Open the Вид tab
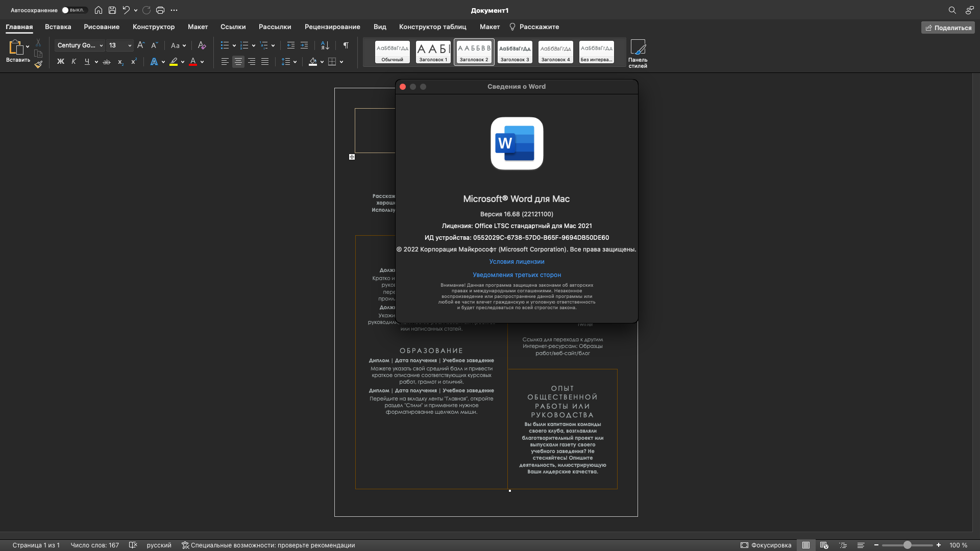Screen dimensions: 980x551 [x=380, y=27]
